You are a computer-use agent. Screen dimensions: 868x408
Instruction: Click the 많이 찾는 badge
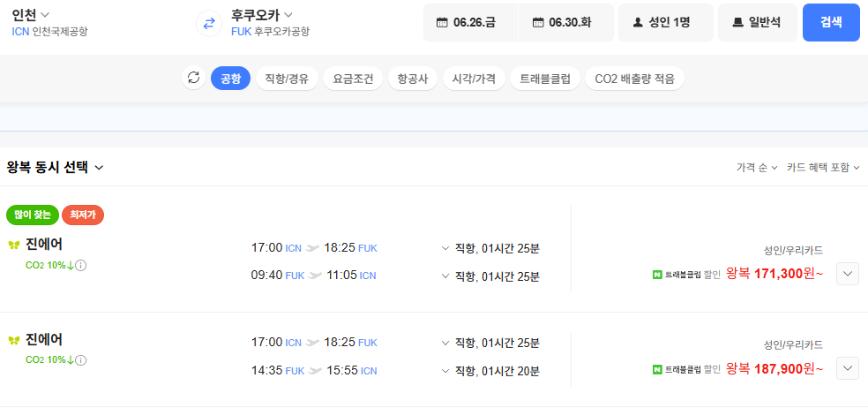(33, 215)
